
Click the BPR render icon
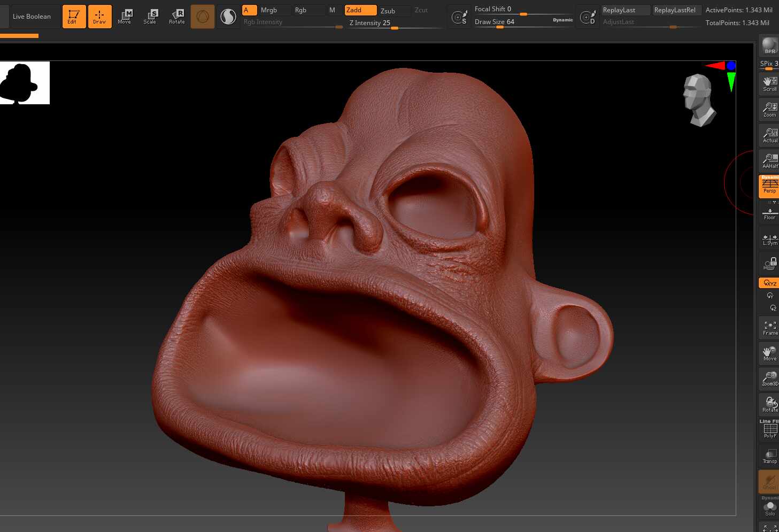click(x=769, y=45)
